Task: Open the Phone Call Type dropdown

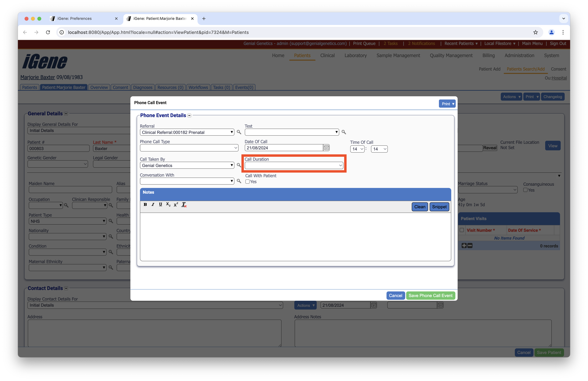Action: [x=189, y=148]
